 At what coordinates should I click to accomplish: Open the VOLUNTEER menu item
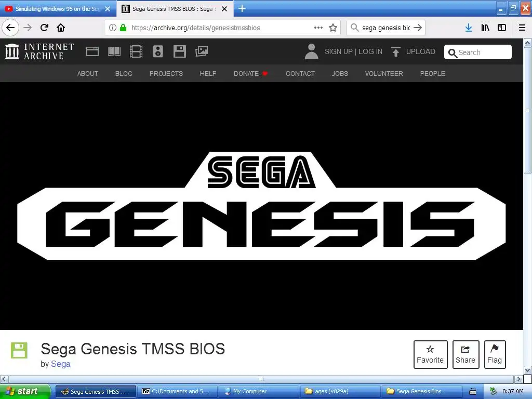click(x=384, y=74)
